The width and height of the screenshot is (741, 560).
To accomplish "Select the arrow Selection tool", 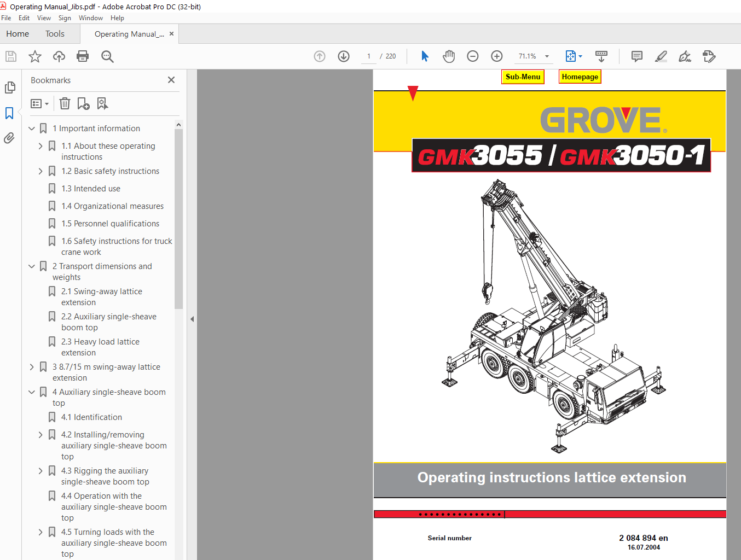I will 425,56.
